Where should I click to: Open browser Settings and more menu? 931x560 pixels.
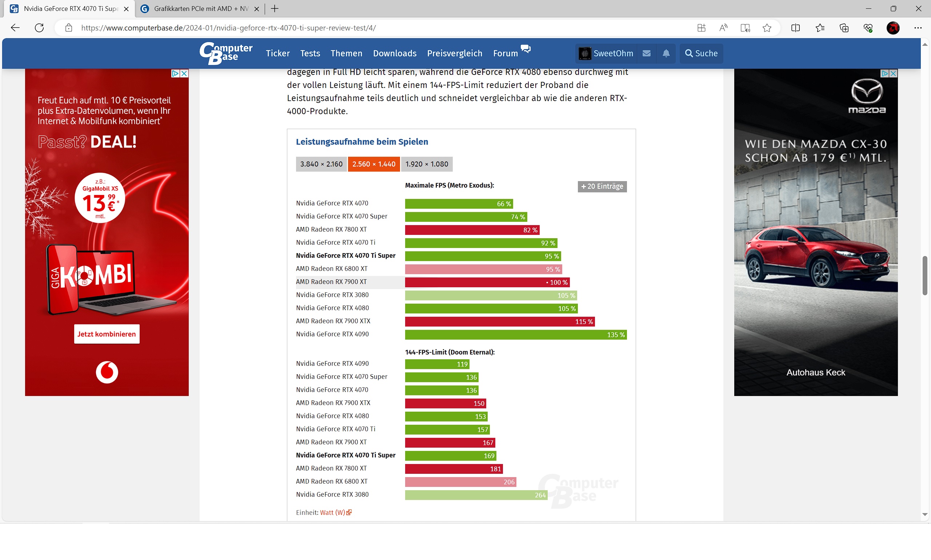click(918, 28)
